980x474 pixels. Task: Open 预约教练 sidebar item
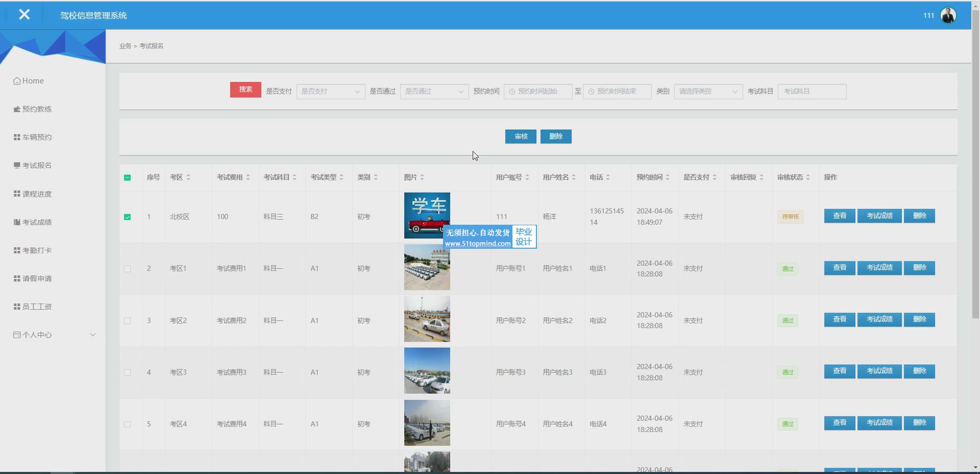pyautogui.click(x=33, y=109)
